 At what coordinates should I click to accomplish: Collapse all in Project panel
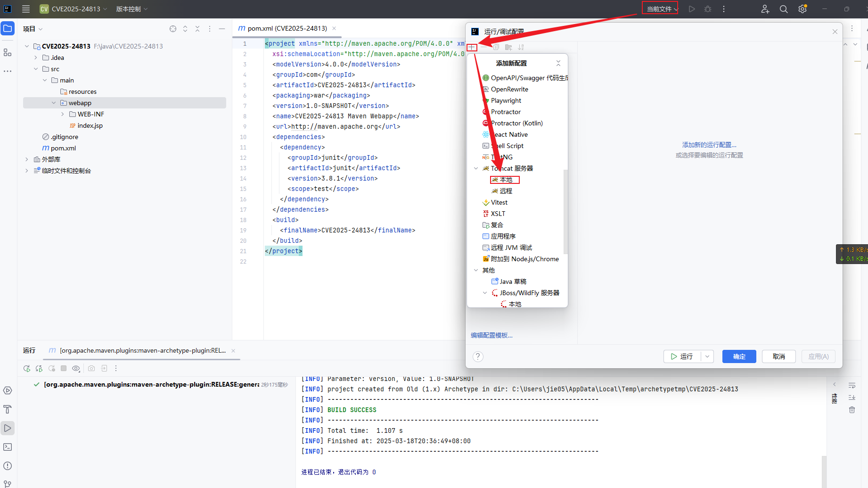pos(197,29)
